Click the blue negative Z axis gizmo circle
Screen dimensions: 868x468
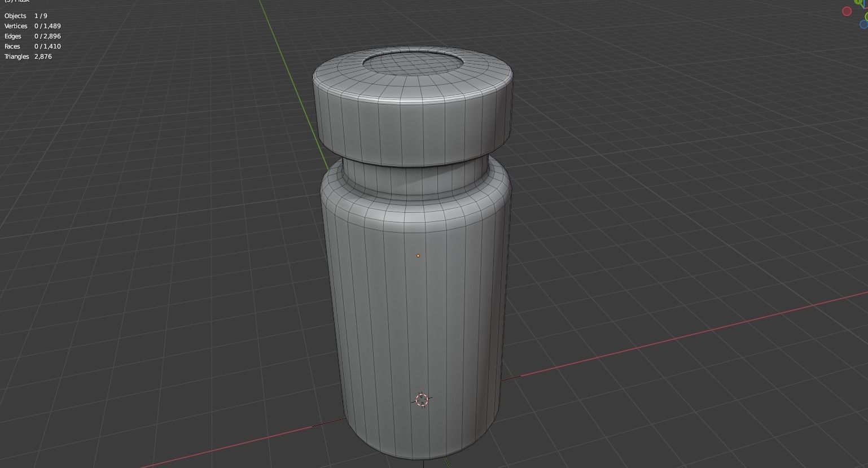[x=864, y=24]
